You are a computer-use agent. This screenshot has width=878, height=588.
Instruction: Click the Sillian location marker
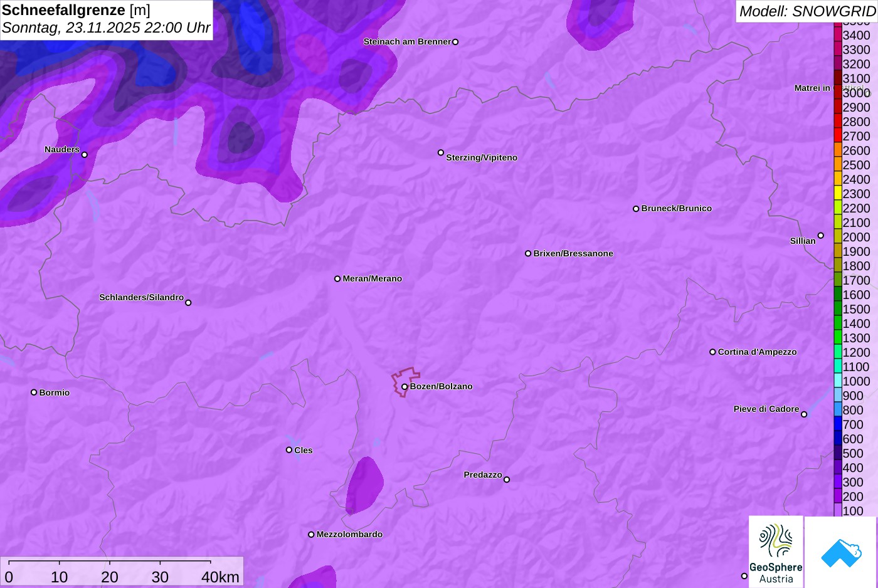point(821,236)
